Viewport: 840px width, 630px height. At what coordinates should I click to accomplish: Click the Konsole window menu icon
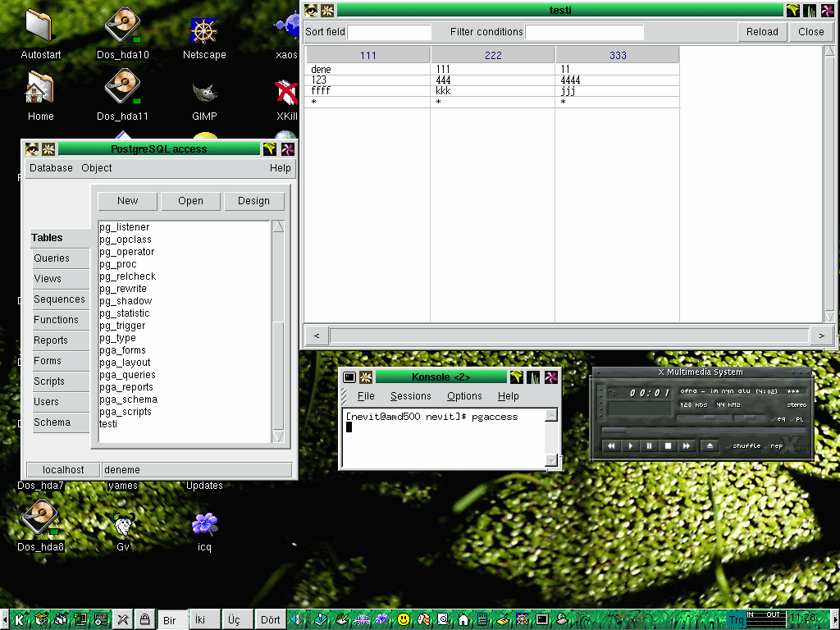point(349,377)
